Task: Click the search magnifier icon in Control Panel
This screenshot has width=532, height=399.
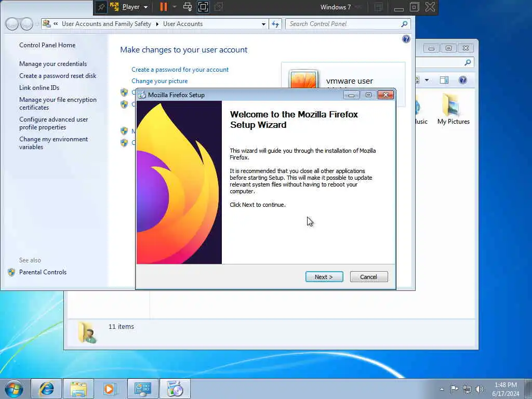Action: pos(404,24)
